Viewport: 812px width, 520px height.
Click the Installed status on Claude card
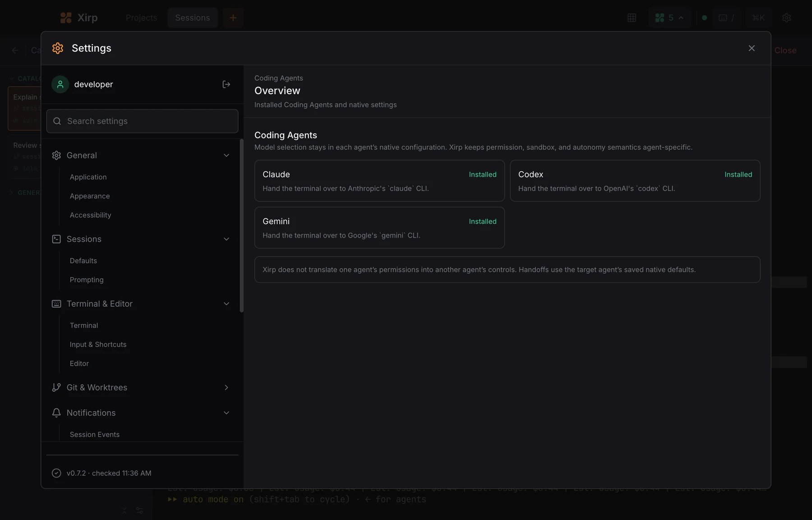(x=483, y=175)
